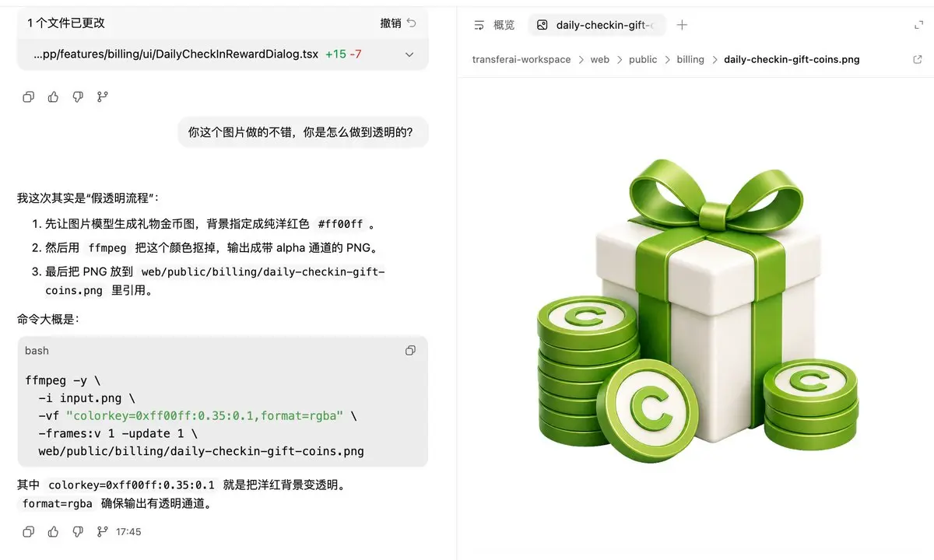Open the billing breadcrumb folder
The image size is (934, 560).
690,59
